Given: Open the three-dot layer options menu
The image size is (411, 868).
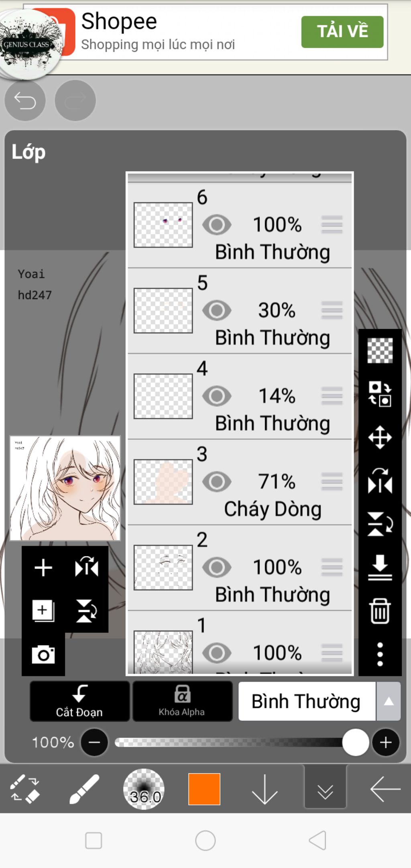Looking at the screenshot, I should point(380,654).
